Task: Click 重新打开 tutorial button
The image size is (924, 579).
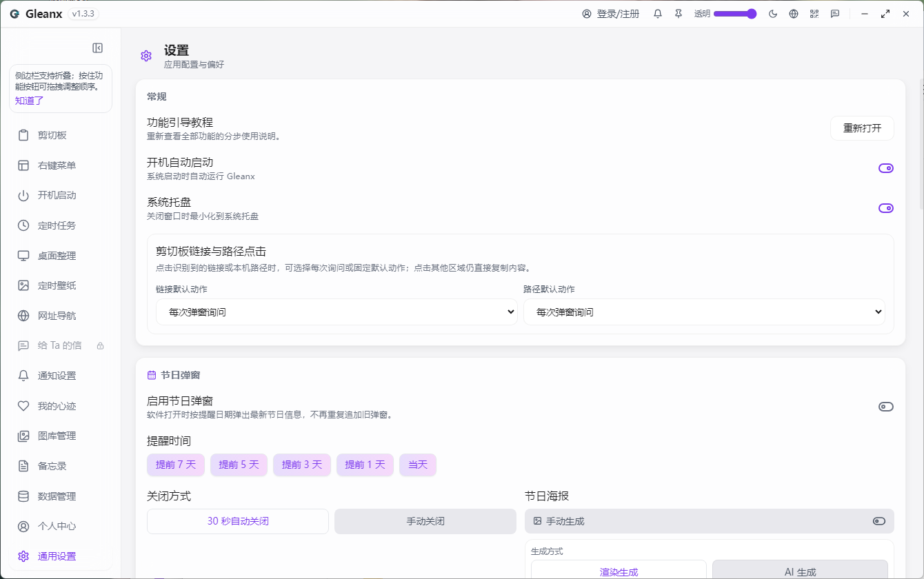Action: [x=862, y=128]
